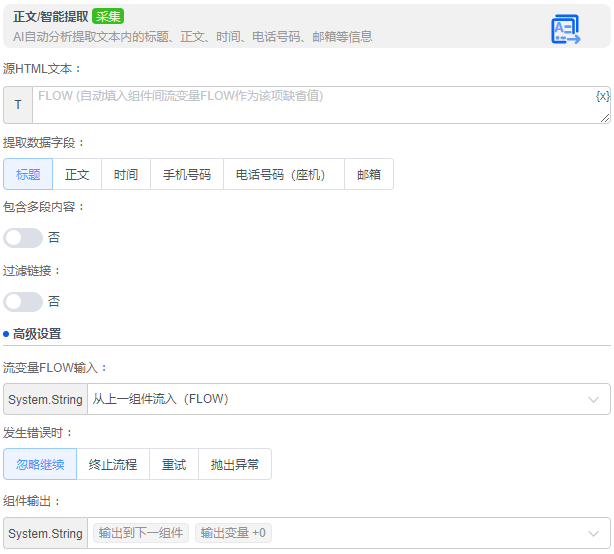
Task: Open the 流变量FLOW输入 dropdown
Action: (x=348, y=399)
